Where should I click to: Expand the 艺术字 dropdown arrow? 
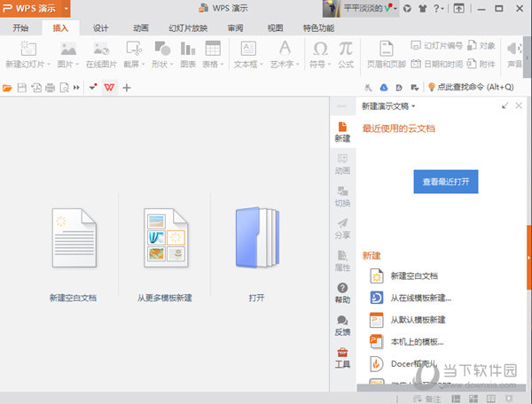coord(298,64)
